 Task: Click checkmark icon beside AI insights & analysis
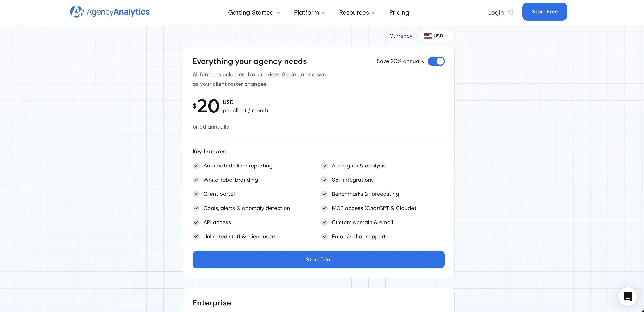pyautogui.click(x=325, y=166)
